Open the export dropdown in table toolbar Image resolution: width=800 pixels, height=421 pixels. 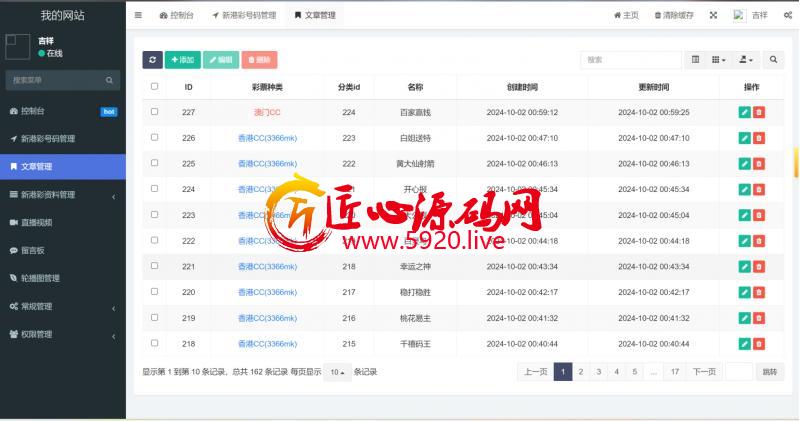(747, 60)
